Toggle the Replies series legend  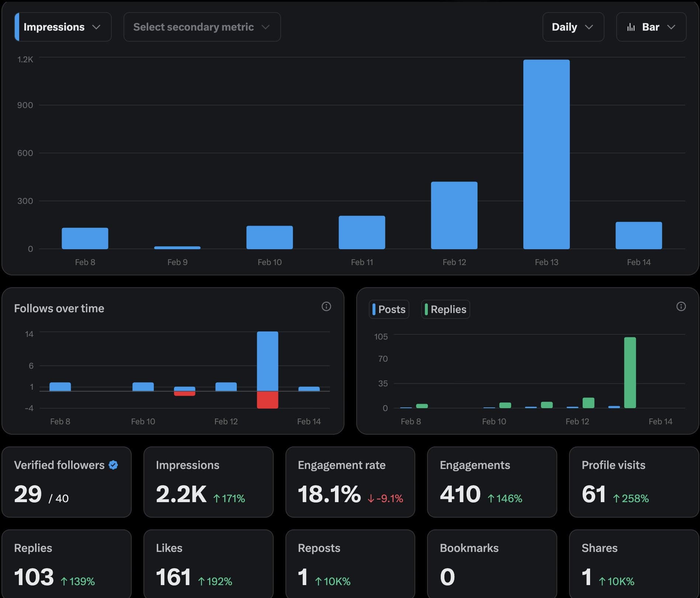point(445,309)
